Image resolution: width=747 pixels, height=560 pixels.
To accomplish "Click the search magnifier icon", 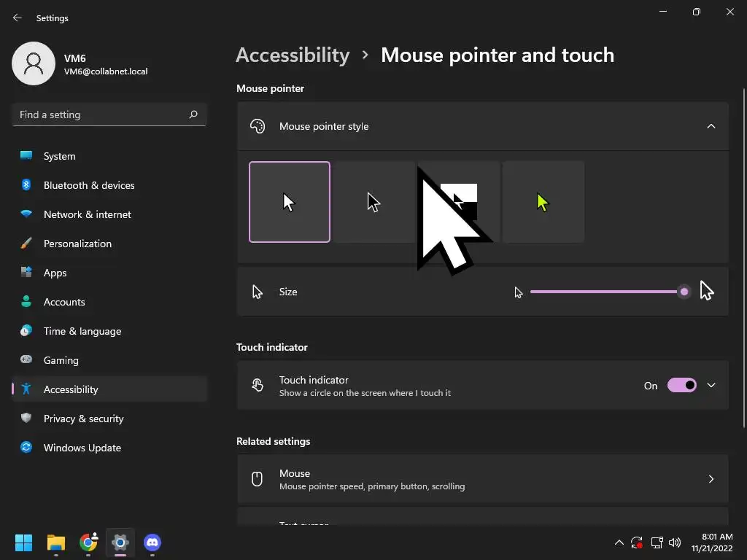I will coord(193,114).
